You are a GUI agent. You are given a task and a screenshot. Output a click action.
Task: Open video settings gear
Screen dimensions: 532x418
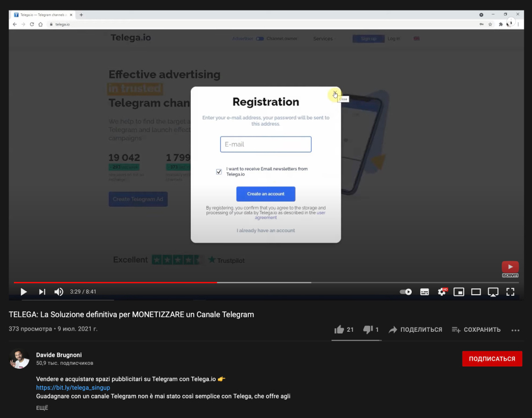tap(442, 292)
